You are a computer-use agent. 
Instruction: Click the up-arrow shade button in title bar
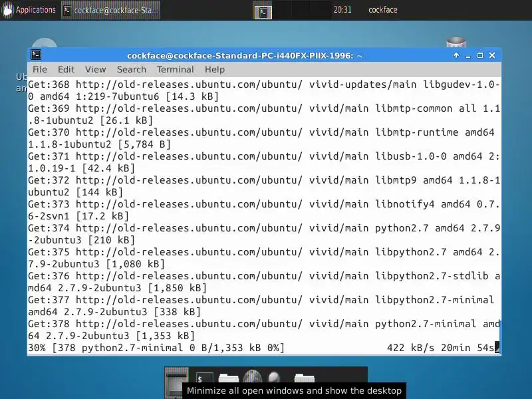click(x=456, y=55)
